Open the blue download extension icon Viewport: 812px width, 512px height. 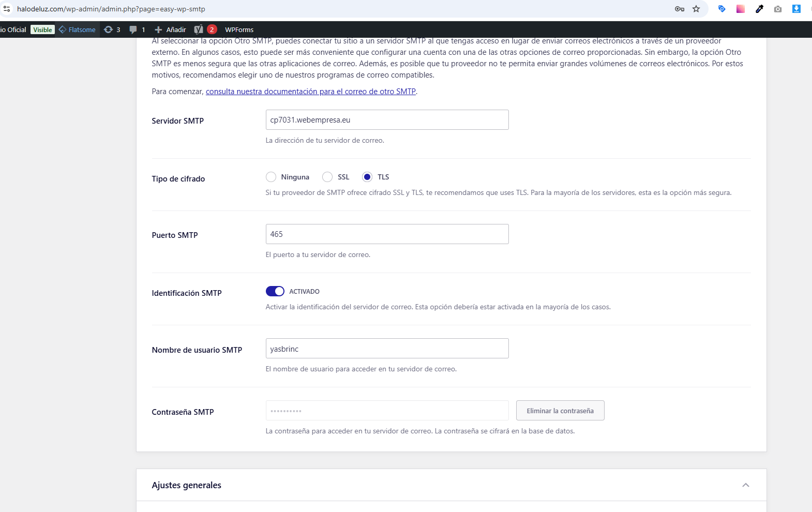pyautogui.click(x=796, y=9)
